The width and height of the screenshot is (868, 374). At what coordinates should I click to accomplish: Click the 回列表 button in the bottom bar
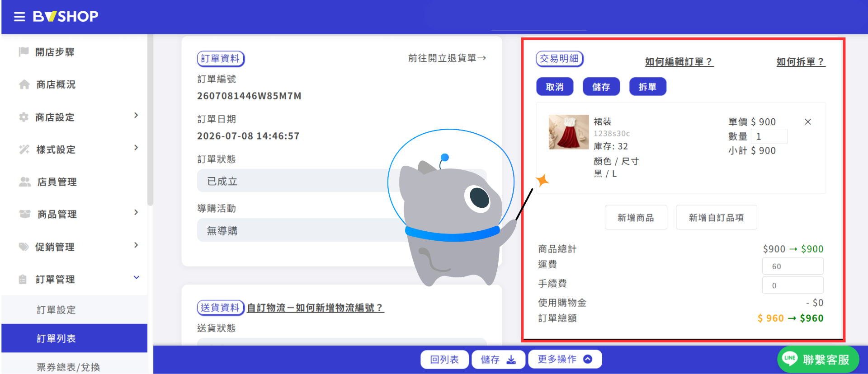pyautogui.click(x=445, y=360)
